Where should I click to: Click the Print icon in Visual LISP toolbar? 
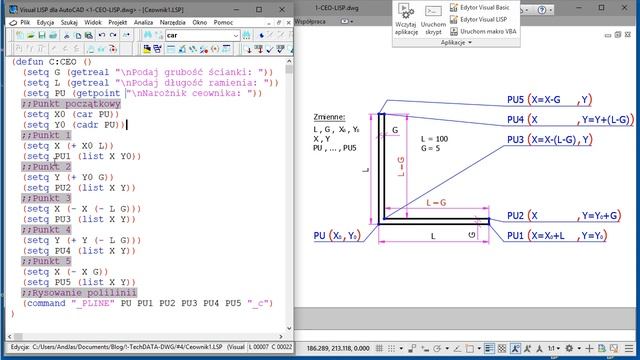(53, 36)
